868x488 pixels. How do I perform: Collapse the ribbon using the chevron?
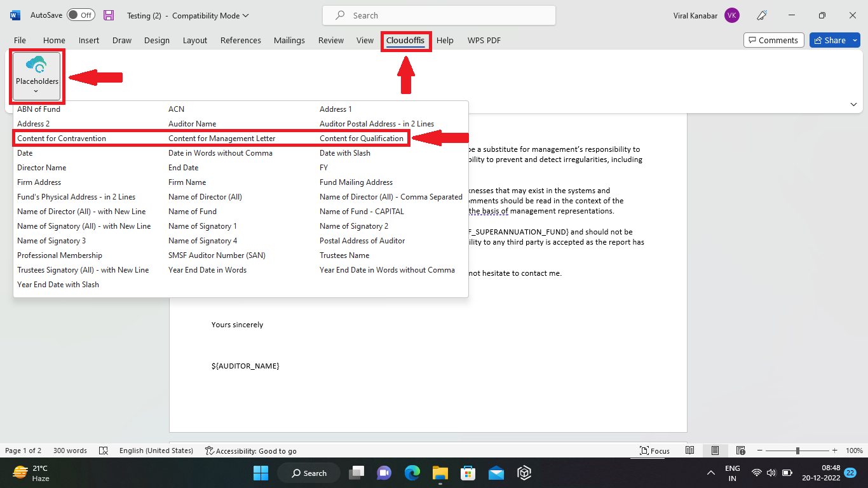pyautogui.click(x=853, y=104)
